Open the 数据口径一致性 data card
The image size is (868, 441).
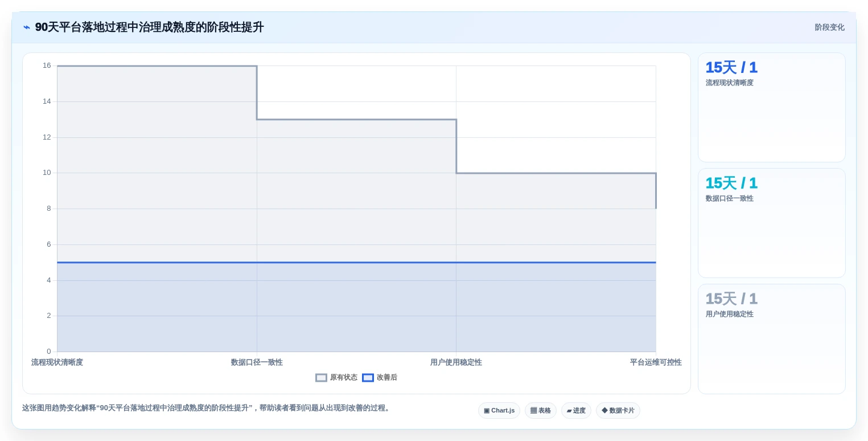[772, 223]
